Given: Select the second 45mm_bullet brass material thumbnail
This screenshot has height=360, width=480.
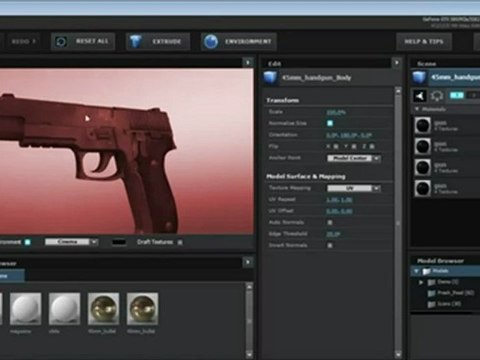Looking at the screenshot, I should (x=142, y=309).
